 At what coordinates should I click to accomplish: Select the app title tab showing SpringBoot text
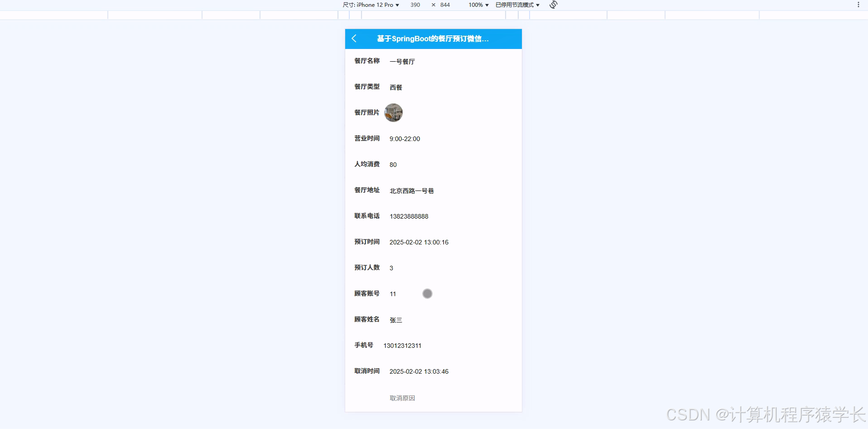432,39
